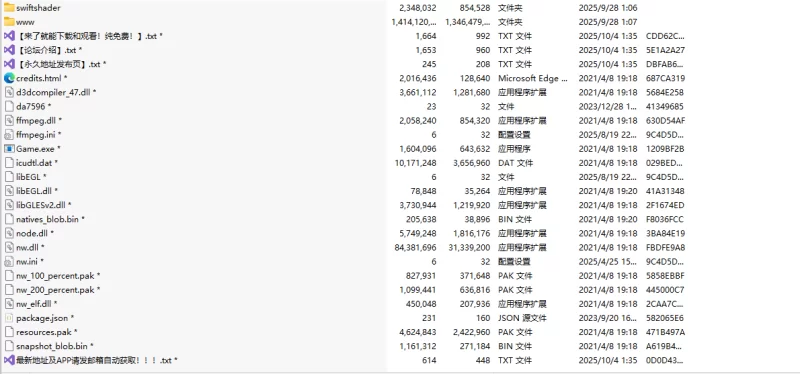Click the ffmpeg.ini settings icon
The width and height of the screenshot is (800, 374).
click(9, 135)
